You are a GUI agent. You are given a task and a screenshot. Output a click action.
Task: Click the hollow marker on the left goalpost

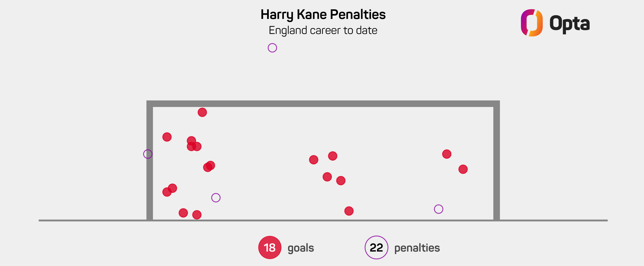click(x=148, y=154)
